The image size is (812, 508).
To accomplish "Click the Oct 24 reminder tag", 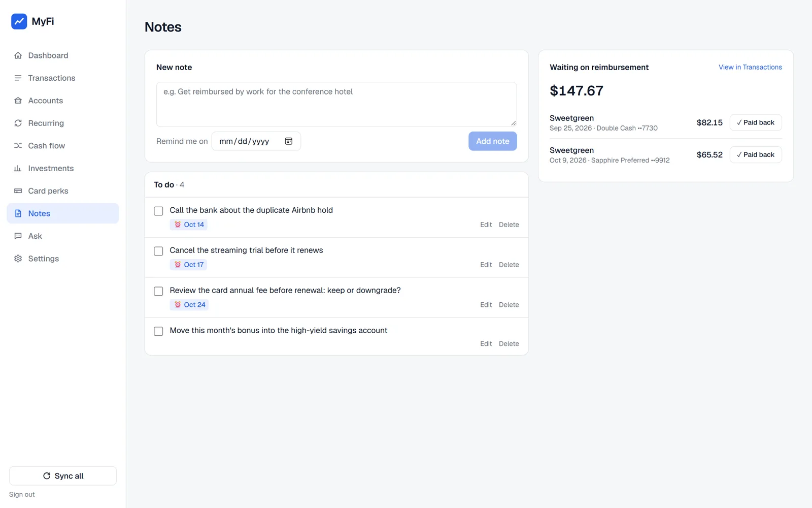I will click(189, 305).
